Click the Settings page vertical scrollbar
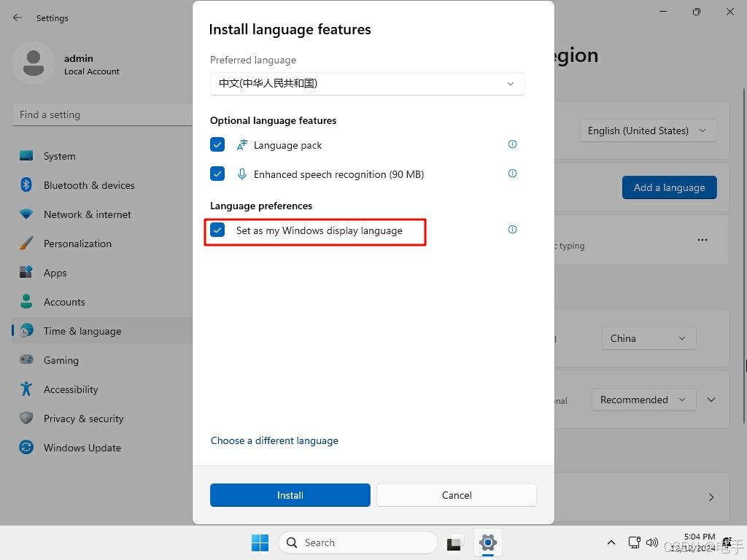Viewport: 747px width, 560px height. (x=744, y=255)
